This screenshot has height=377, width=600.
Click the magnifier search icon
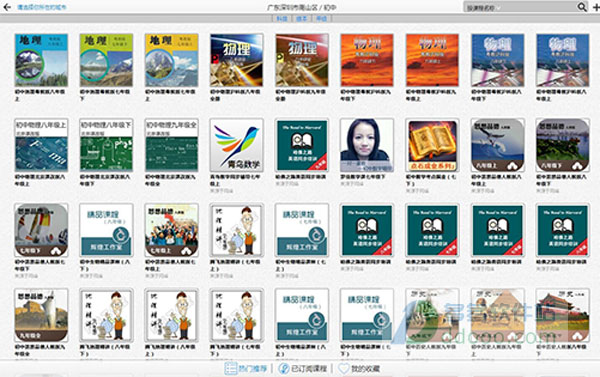click(x=582, y=7)
